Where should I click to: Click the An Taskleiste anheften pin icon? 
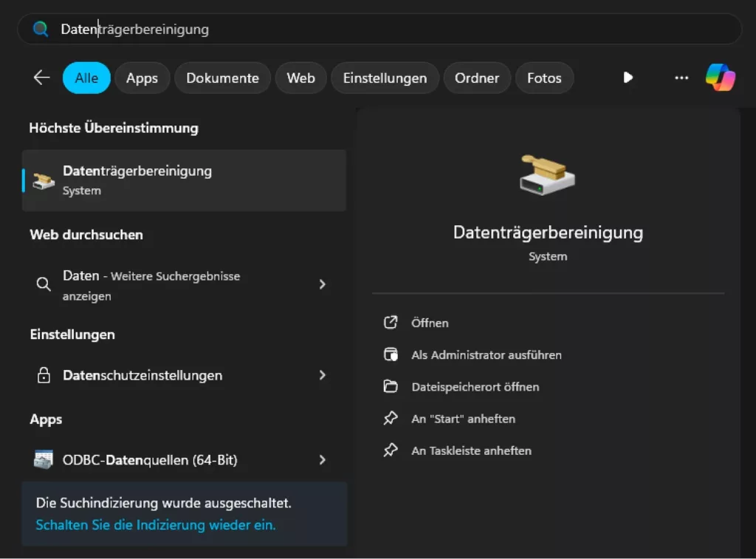tap(391, 450)
